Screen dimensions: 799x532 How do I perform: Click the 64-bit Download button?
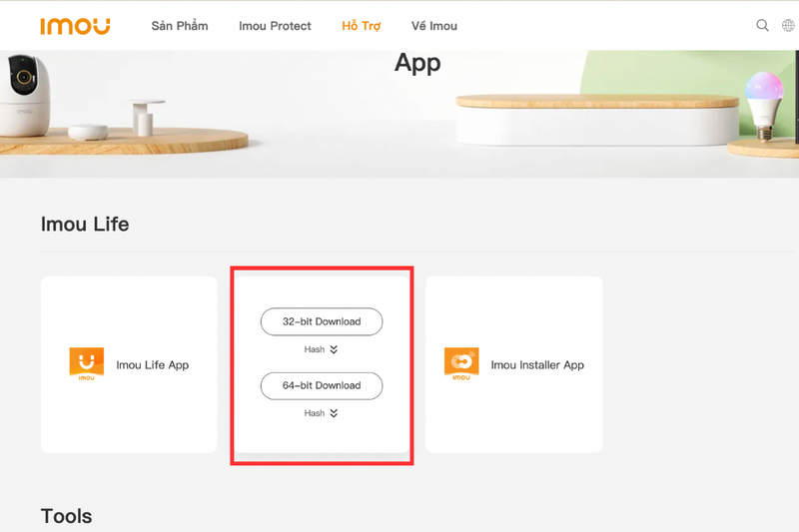[322, 386]
